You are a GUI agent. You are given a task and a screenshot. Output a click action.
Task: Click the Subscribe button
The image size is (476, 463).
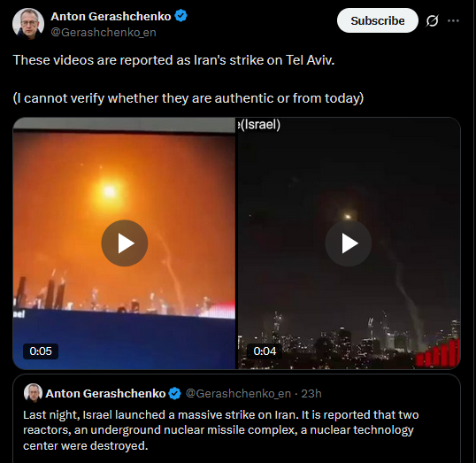click(x=377, y=20)
